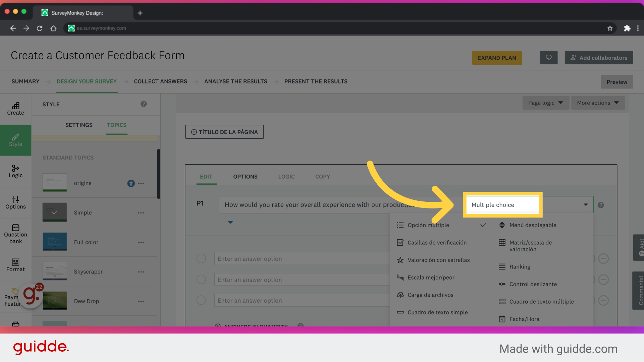This screenshot has width=644, height=362.
Task: Switch to the SETTINGS tab in the Style panel
Action: pos(79,125)
